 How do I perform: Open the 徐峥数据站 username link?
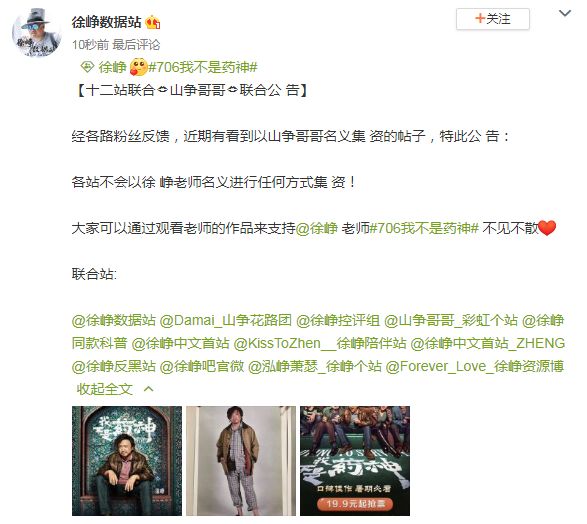click(x=106, y=22)
